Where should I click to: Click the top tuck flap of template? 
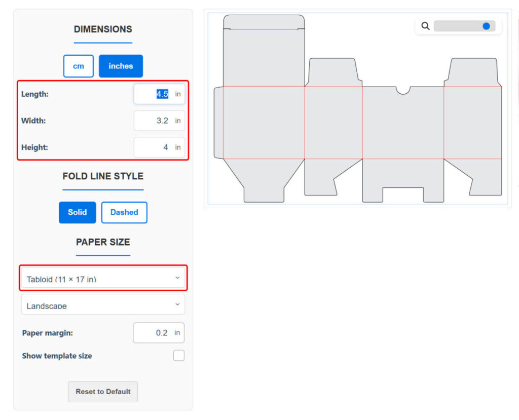(x=264, y=22)
